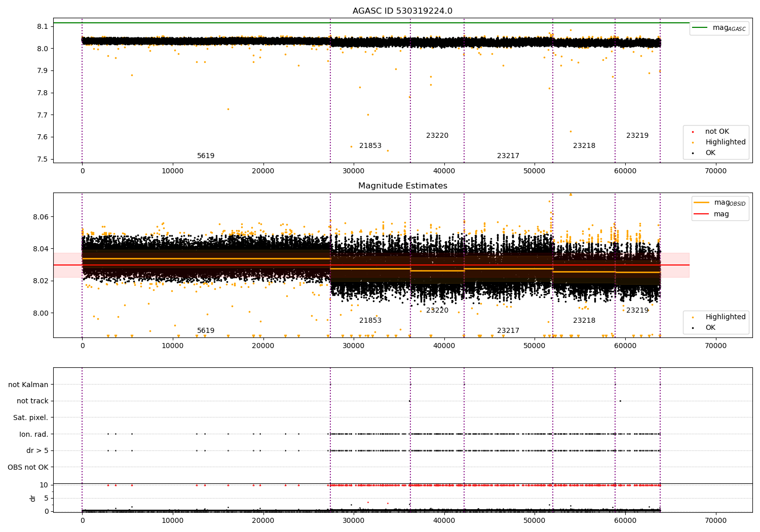Click the 'not track' axis label

(32, 401)
